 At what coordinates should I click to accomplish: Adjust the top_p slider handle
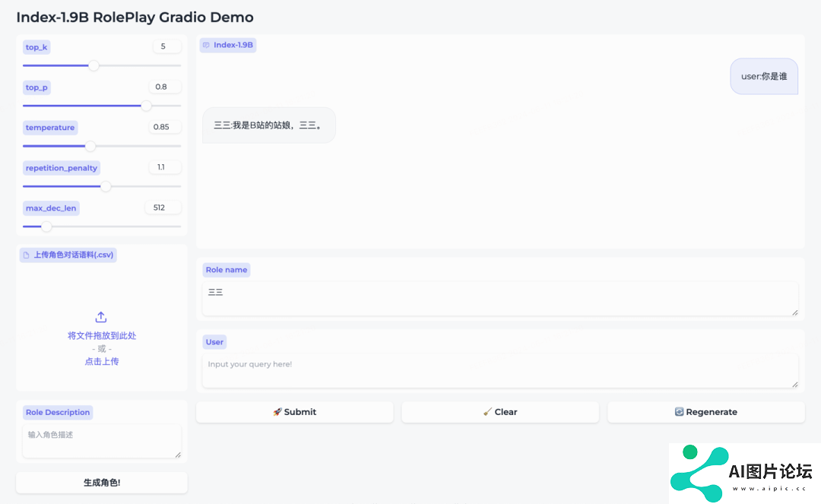point(146,106)
